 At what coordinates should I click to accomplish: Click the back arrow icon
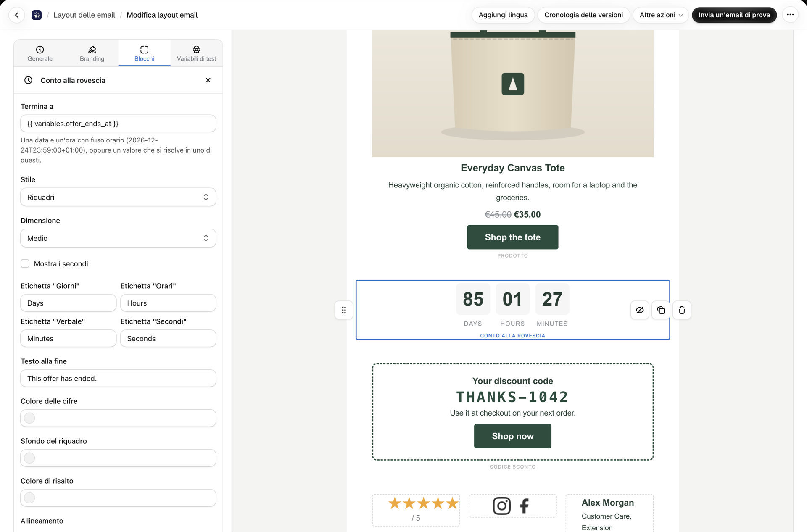click(17, 15)
